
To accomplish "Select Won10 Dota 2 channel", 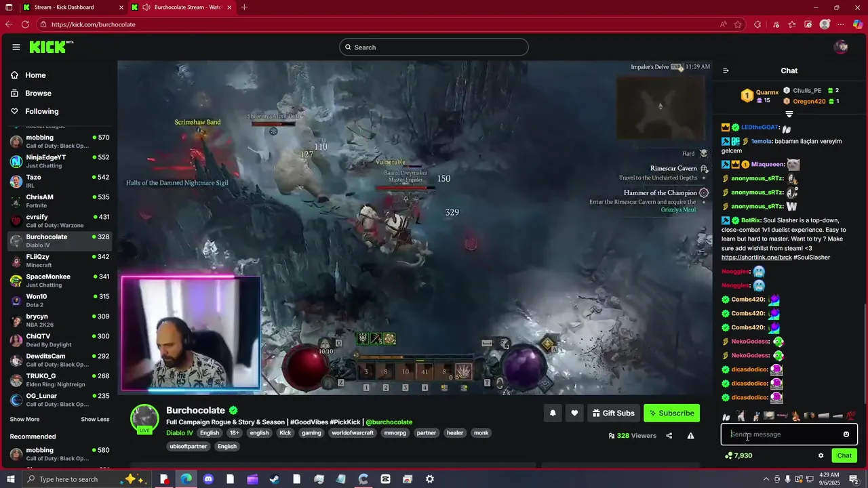I will 58,300.
